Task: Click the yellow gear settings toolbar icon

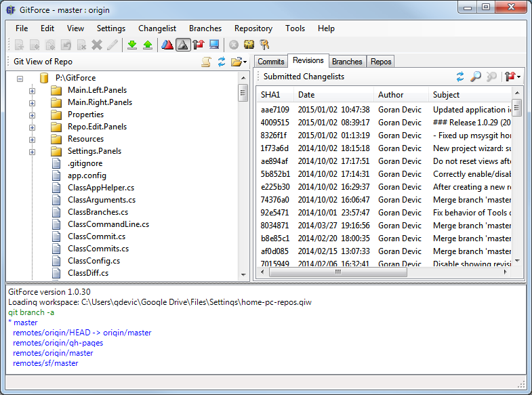Action: [x=249, y=45]
